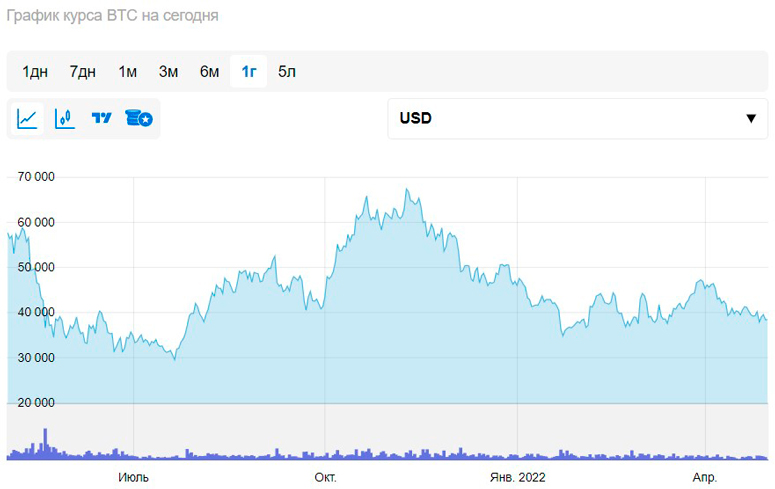775x489 pixels.
Task: Click the График курса BTC heading
Action: [x=113, y=16]
